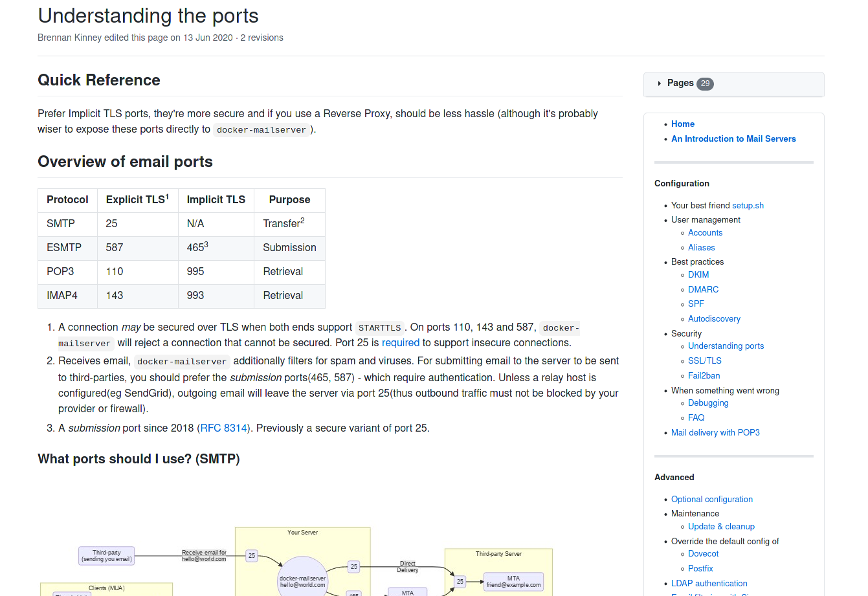Open the setup.sh link
The height and width of the screenshot is (596, 868).
(x=748, y=205)
